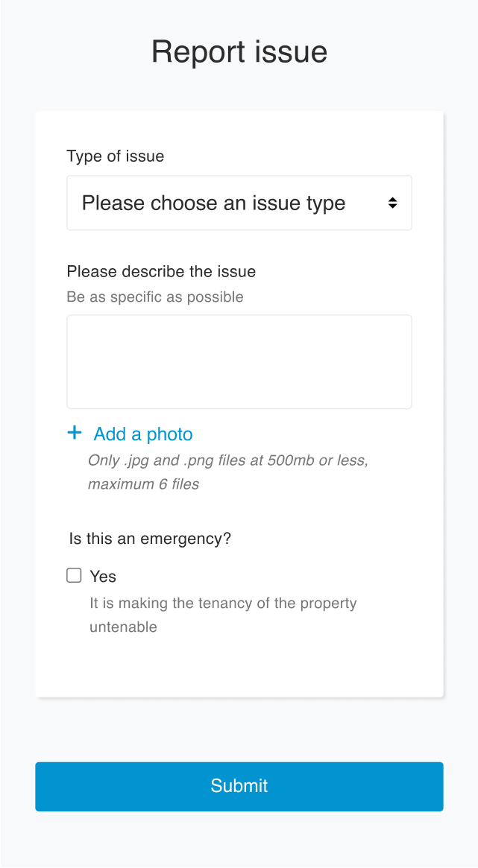Click the issue description text area

click(239, 361)
